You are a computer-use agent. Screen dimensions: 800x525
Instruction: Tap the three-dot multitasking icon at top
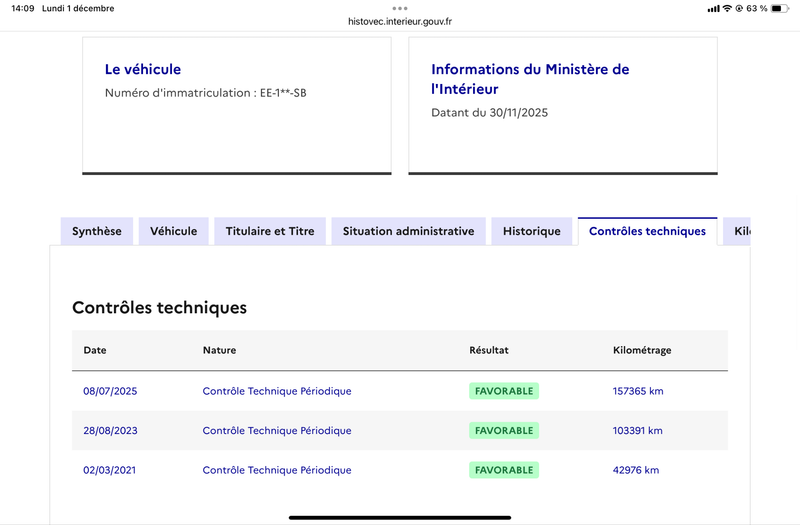coord(400,7)
